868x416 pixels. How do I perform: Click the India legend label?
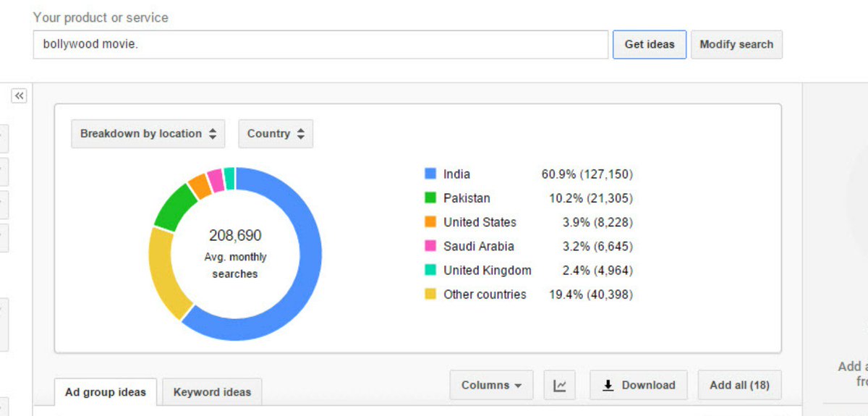[x=456, y=174]
